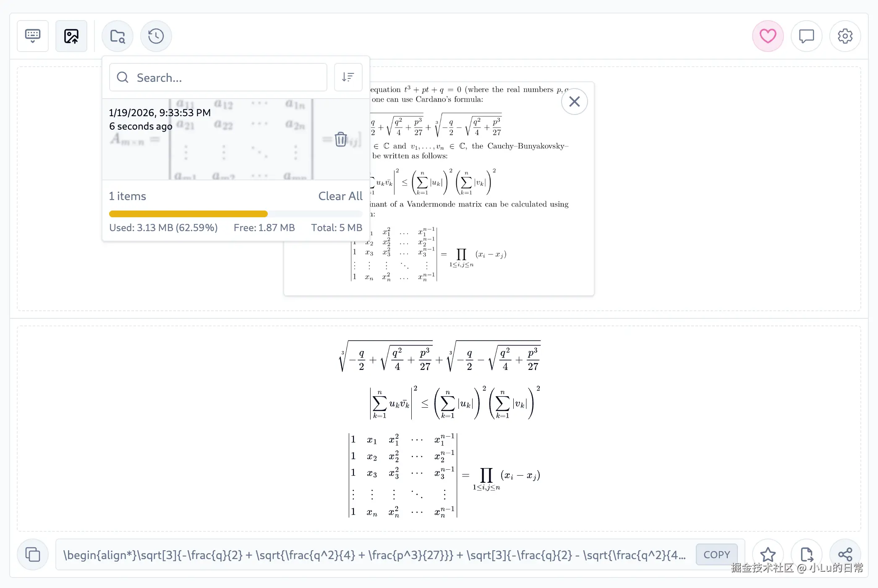The height and width of the screenshot is (588, 878).
Task: Toggle the history sort order
Action: 348,77
